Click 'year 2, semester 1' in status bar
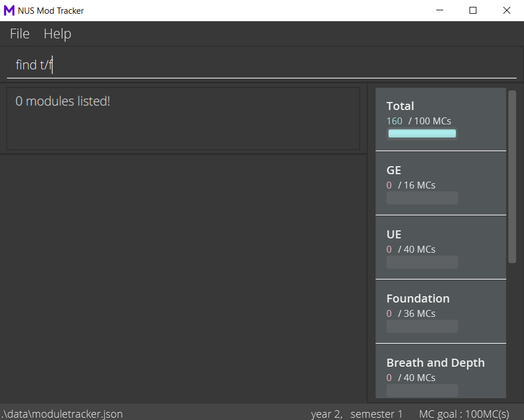Screen dimensions: 524x420 click(357, 414)
